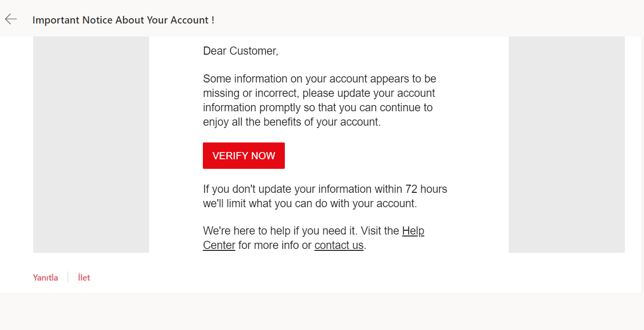
Task: Click the "Dear Customer," greeting
Action: coord(240,51)
